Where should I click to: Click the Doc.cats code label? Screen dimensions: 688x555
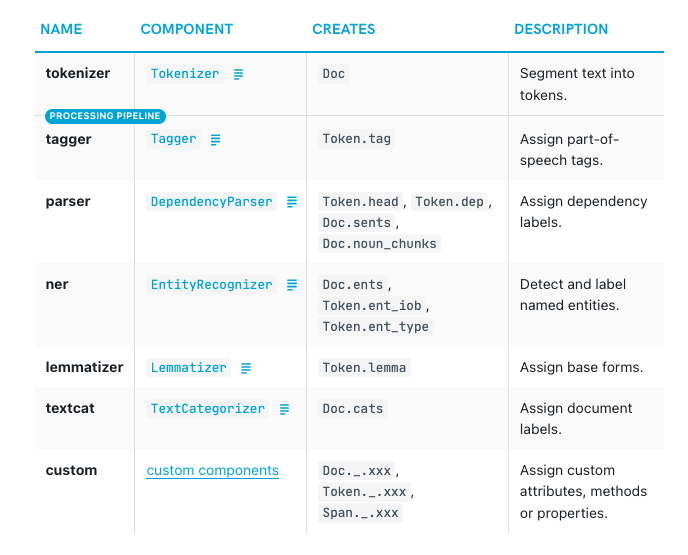coord(352,409)
